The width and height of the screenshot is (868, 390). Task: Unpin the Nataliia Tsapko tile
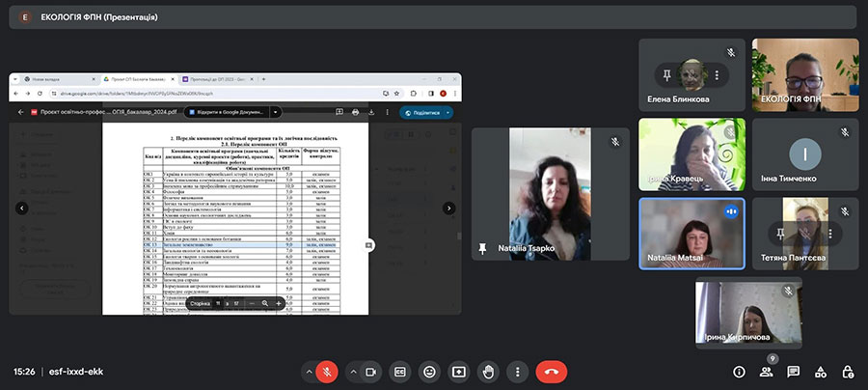(482, 249)
